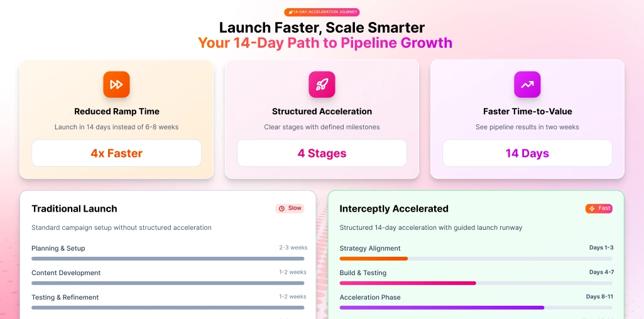This screenshot has height=319, width=644.
Task: Click the lightning icon in Fast badge
Action: [x=592, y=208]
